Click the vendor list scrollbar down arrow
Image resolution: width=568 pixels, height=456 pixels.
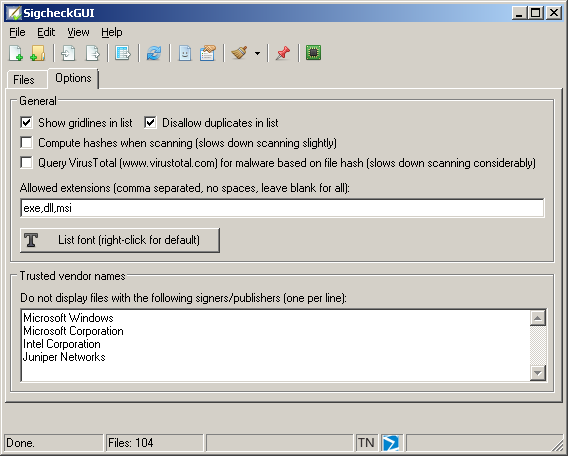(538, 373)
